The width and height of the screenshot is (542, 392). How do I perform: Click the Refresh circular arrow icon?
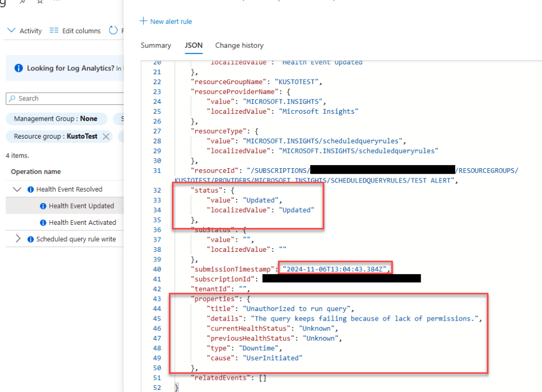click(113, 31)
